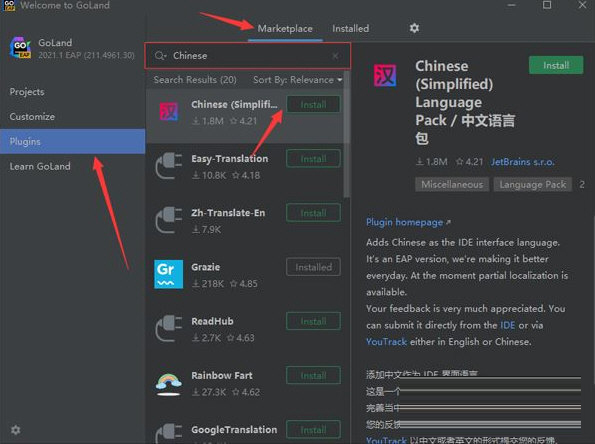Select the Grazie plugin icon
Screen dimensions: 595x444
pos(168,274)
